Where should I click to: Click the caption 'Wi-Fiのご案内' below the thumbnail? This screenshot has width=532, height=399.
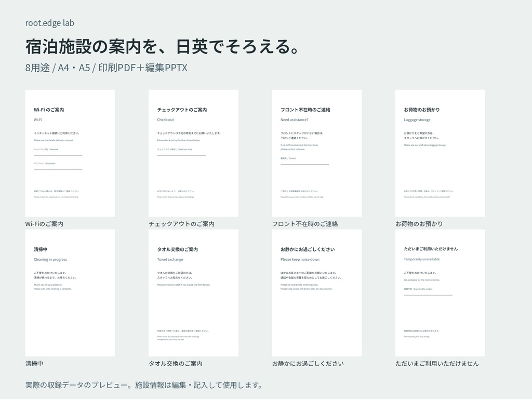pos(44,224)
